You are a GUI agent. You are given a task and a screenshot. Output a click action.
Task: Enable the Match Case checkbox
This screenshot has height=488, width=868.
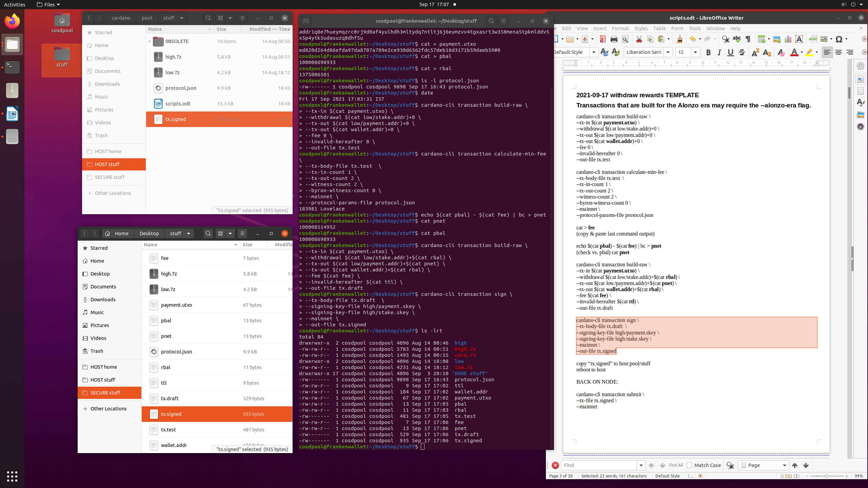coord(689,465)
